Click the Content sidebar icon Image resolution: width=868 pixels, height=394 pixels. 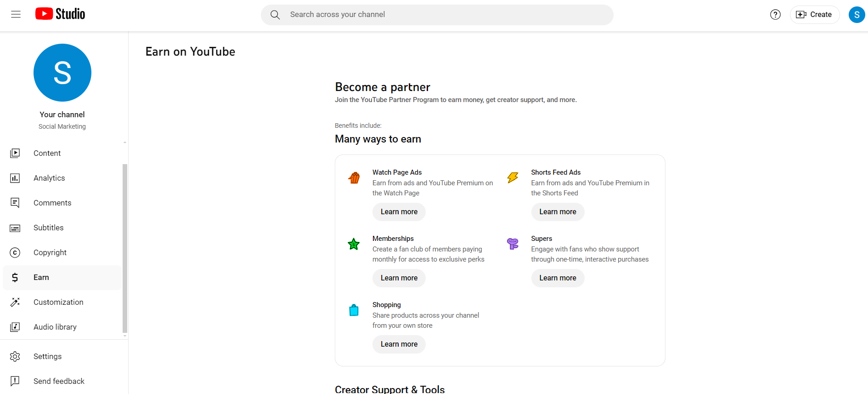pyautogui.click(x=15, y=153)
